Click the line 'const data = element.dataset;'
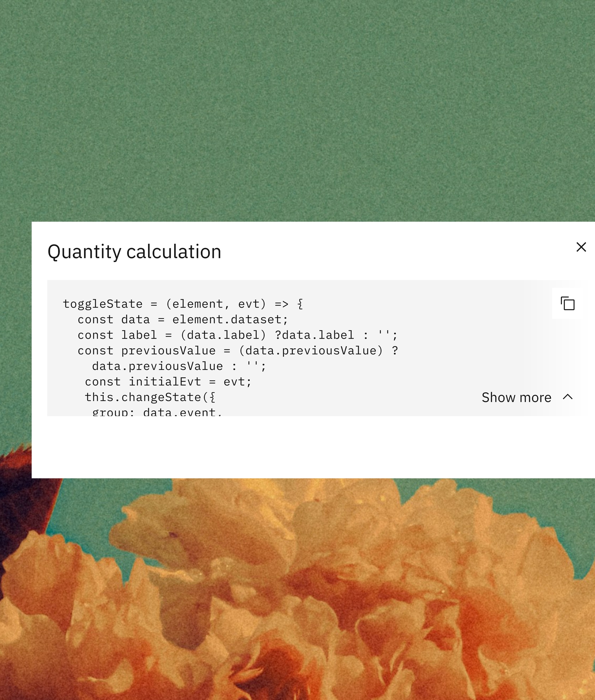This screenshot has height=700, width=595. (183, 319)
